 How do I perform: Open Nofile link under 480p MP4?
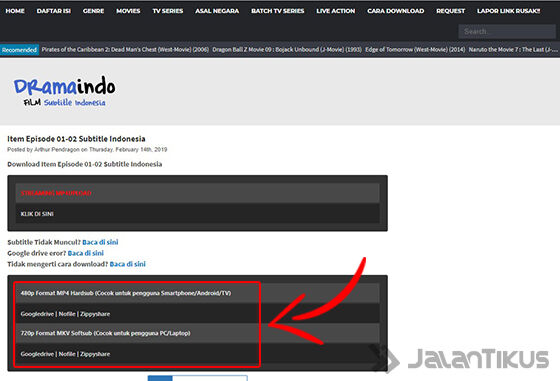(x=67, y=314)
